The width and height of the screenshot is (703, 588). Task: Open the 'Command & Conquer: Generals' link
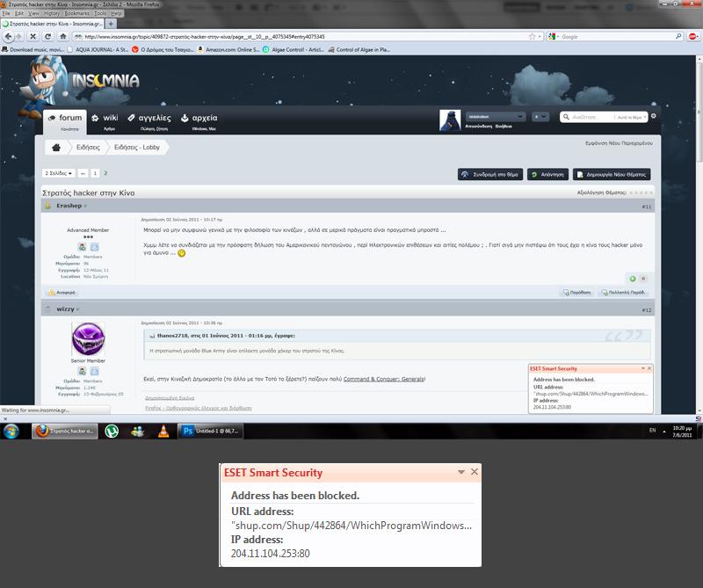[x=384, y=379]
